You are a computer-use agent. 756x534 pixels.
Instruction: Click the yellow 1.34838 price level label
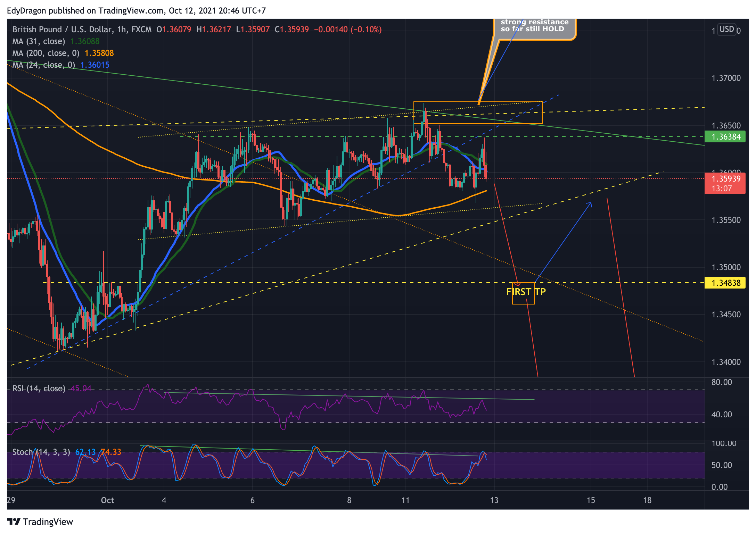point(726,283)
